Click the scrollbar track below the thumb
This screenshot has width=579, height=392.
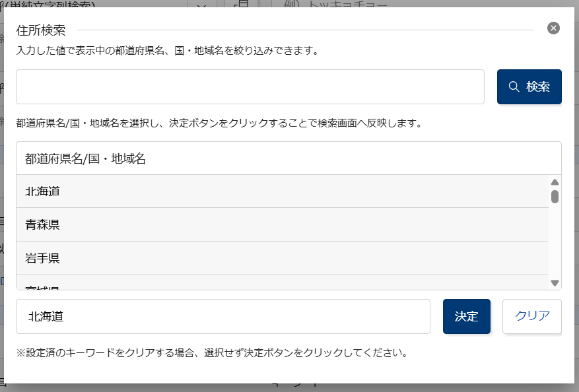(x=555, y=240)
